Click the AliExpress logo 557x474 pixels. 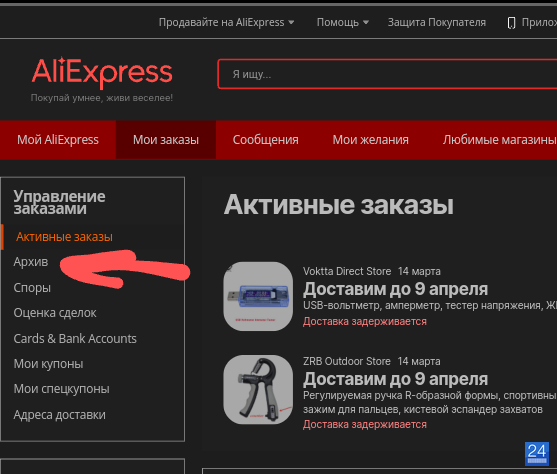102,72
